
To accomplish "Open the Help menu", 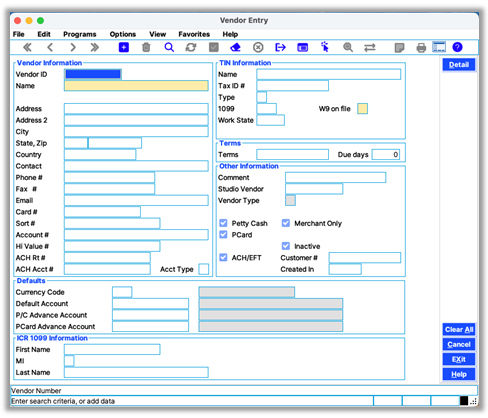I will tap(230, 34).
